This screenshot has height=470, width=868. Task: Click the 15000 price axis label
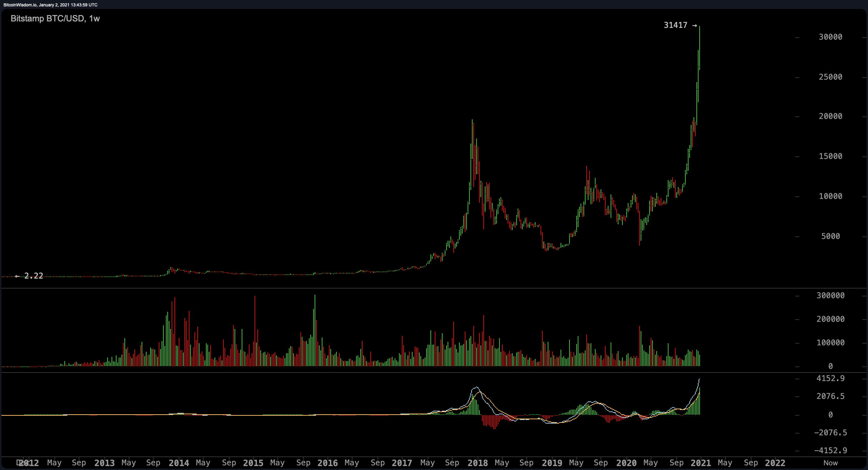(x=830, y=156)
